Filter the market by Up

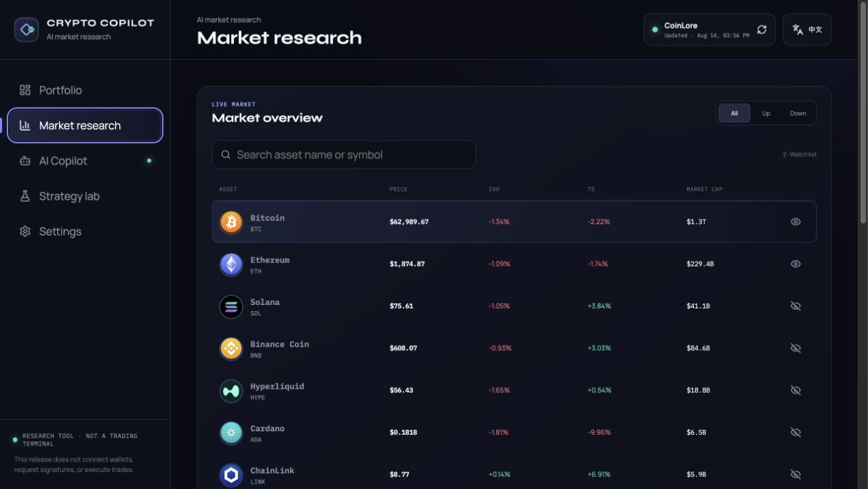coord(766,113)
